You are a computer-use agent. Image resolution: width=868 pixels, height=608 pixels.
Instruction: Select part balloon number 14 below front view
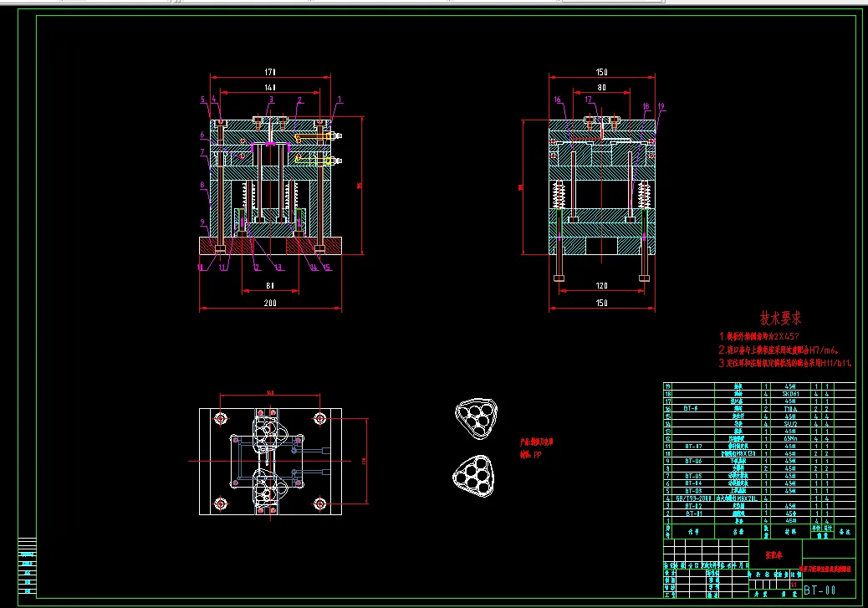click(x=314, y=268)
